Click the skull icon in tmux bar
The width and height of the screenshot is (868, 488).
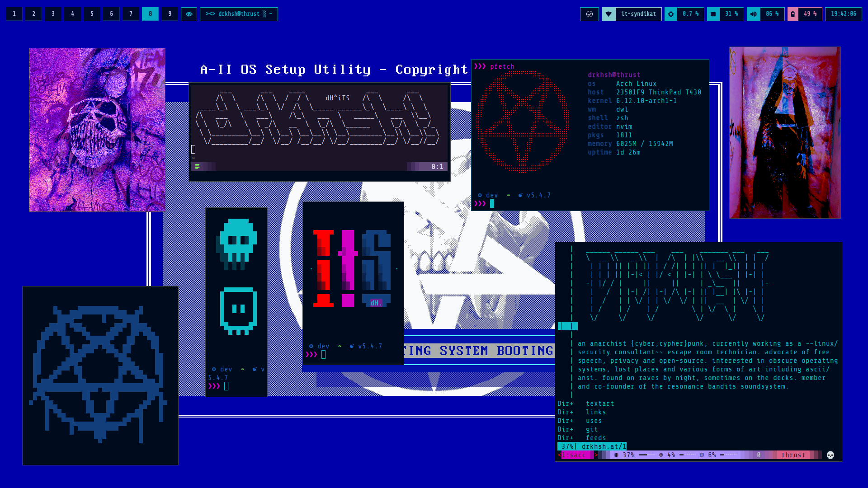tap(830, 455)
